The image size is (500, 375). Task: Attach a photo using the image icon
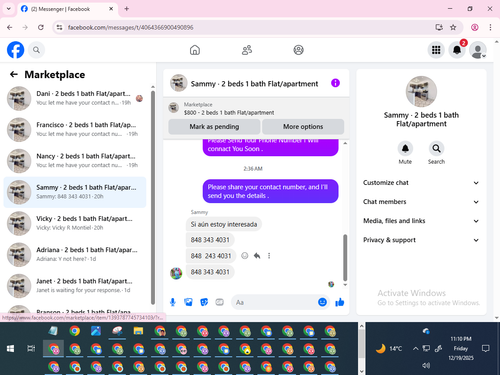188,302
